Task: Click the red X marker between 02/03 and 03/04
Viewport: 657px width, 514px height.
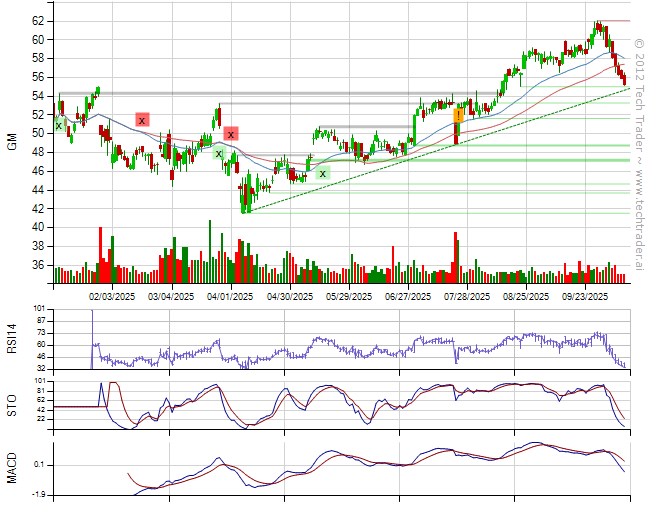Action: (142, 119)
